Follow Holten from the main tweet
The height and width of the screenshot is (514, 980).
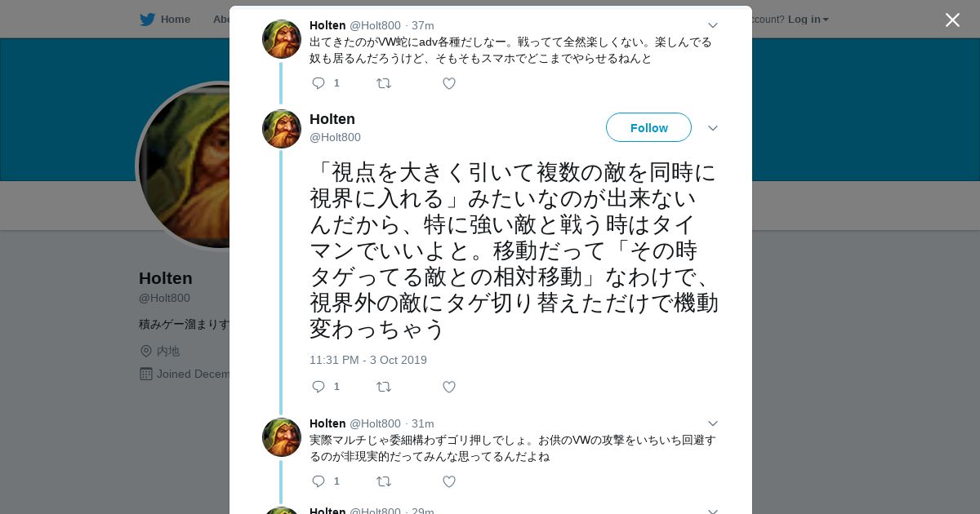[648, 128]
